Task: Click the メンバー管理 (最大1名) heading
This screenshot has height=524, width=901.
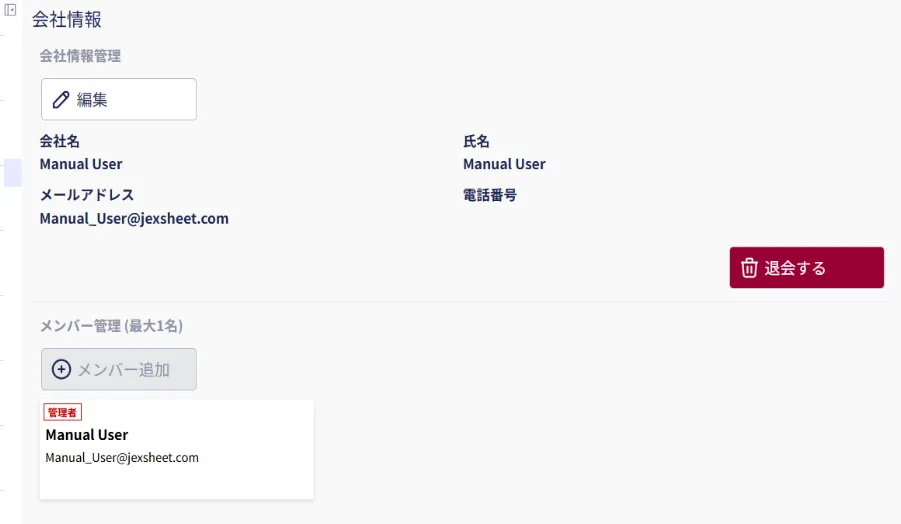Action: tap(111, 326)
